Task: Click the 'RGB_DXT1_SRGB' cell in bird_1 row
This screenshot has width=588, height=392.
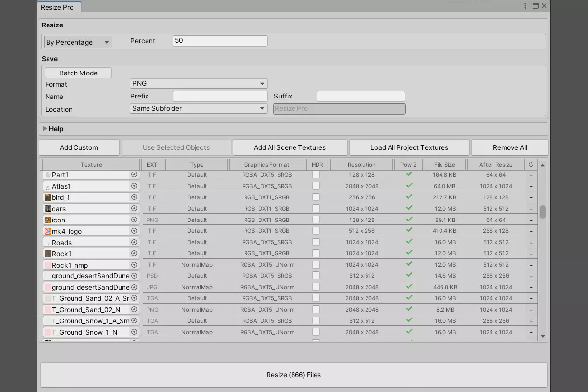Action: (267, 197)
